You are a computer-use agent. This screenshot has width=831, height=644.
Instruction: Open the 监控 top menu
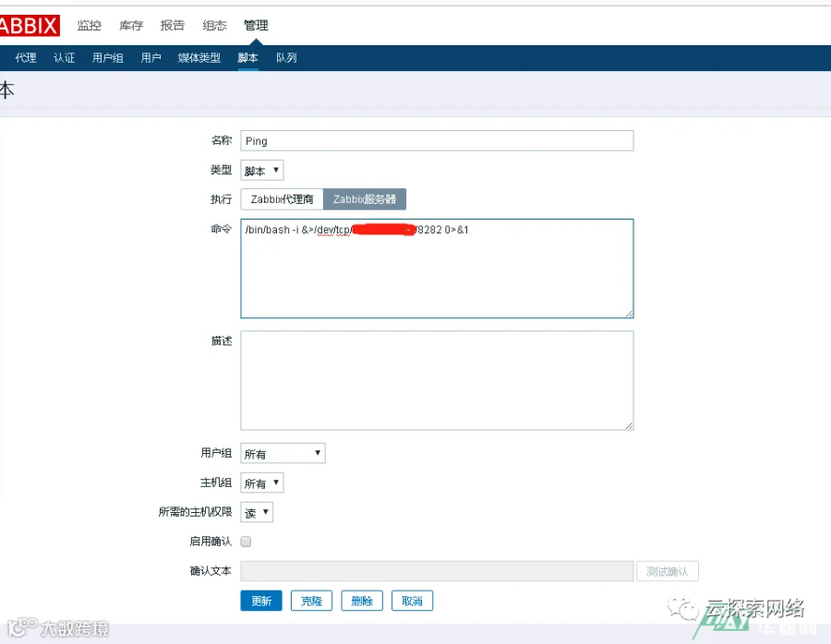89,26
